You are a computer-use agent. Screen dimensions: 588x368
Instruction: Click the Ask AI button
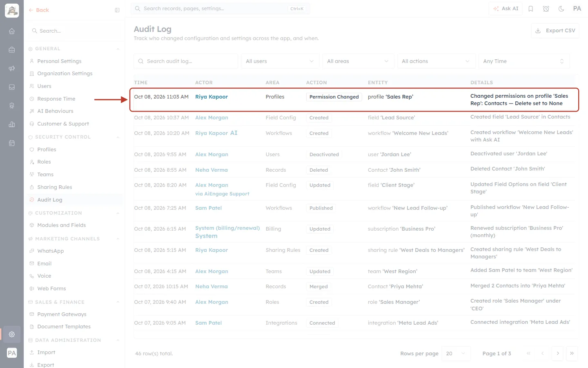click(x=506, y=9)
